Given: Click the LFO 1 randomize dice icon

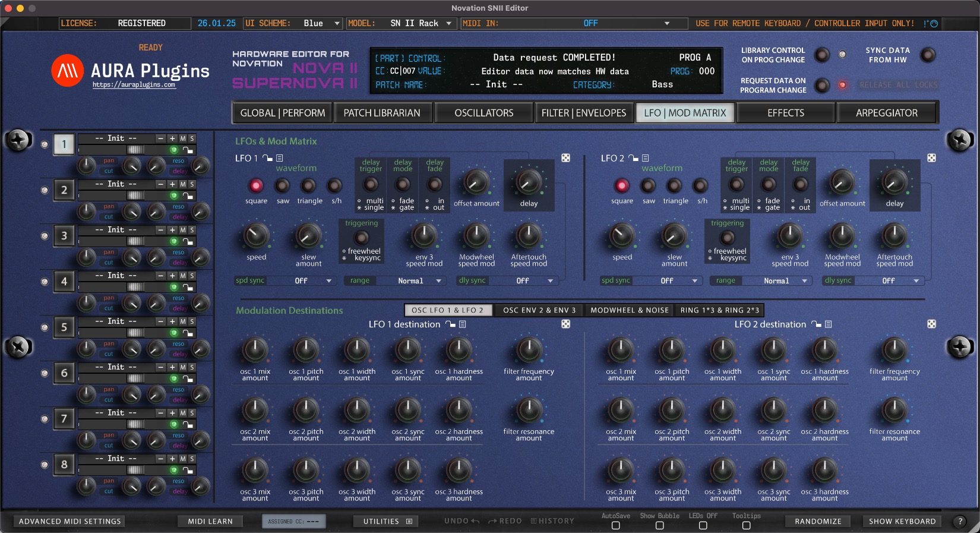Looking at the screenshot, I should point(565,158).
